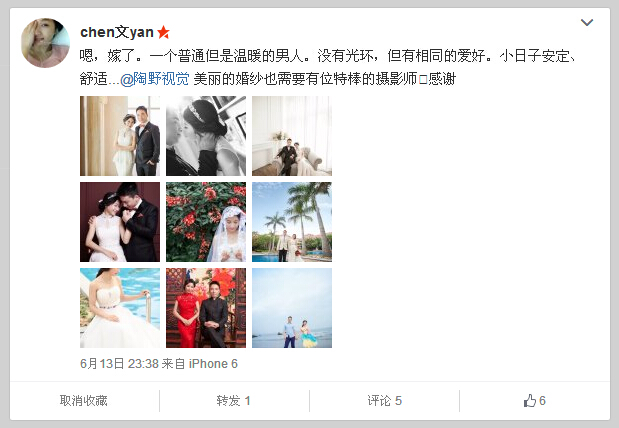Click the chen文yan username link

tap(117, 32)
